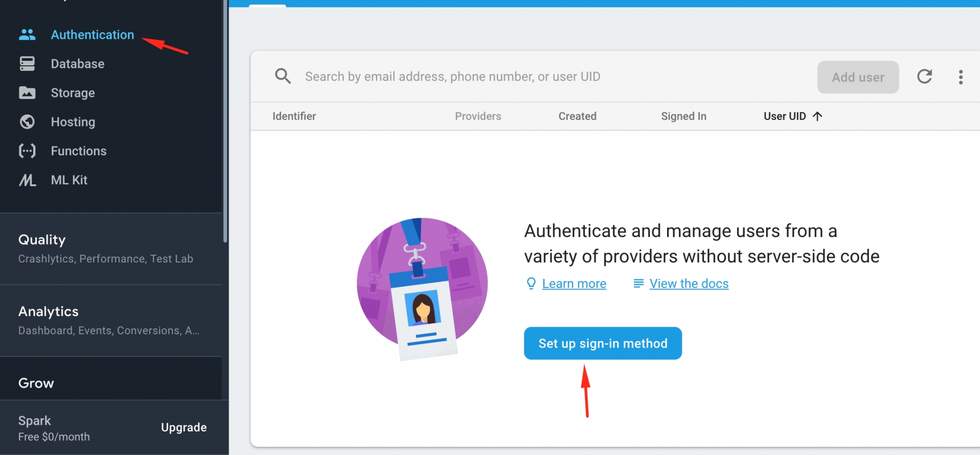980x455 pixels.
Task: Open the Learn more link
Action: [x=574, y=284]
